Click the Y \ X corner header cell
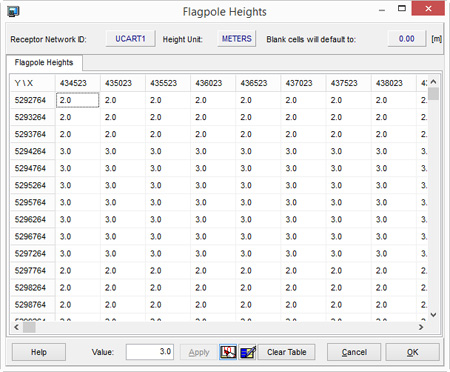Screen dimensions: 450x372 (33, 83)
